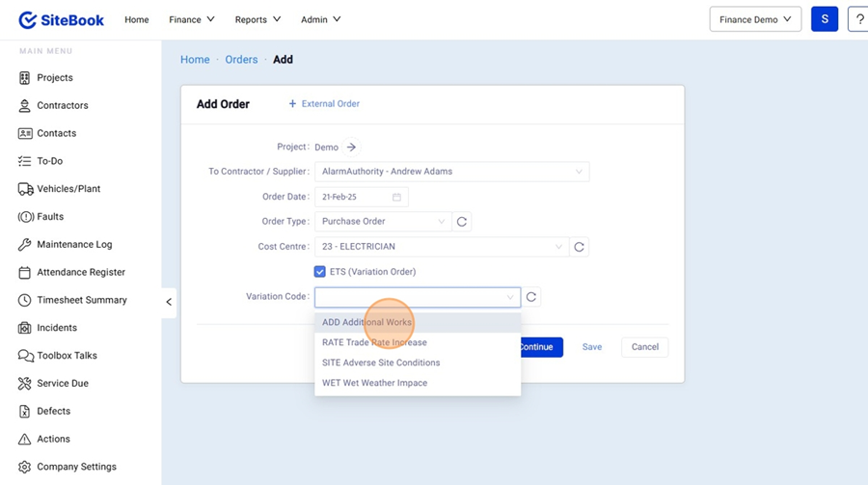Refresh the Order Type list

(x=462, y=222)
